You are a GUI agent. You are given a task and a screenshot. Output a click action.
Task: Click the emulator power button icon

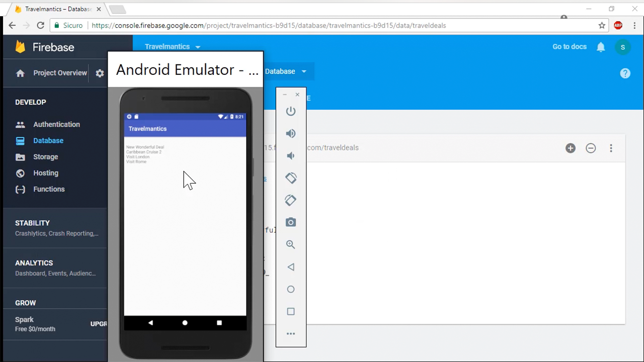(x=291, y=111)
